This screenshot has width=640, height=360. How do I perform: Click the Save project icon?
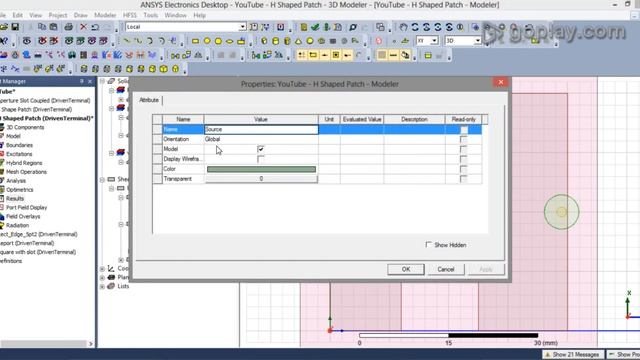15,27
